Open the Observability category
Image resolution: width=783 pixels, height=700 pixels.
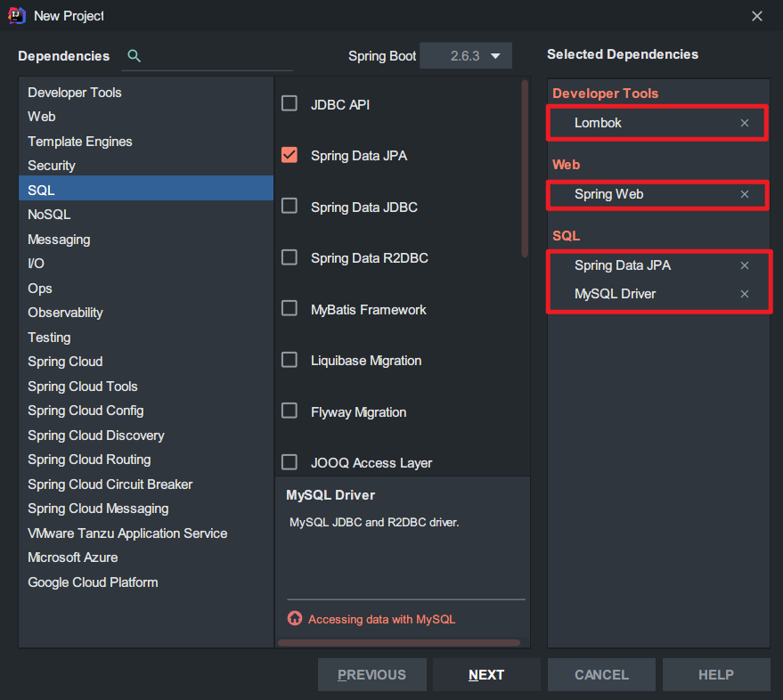[x=146, y=313]
